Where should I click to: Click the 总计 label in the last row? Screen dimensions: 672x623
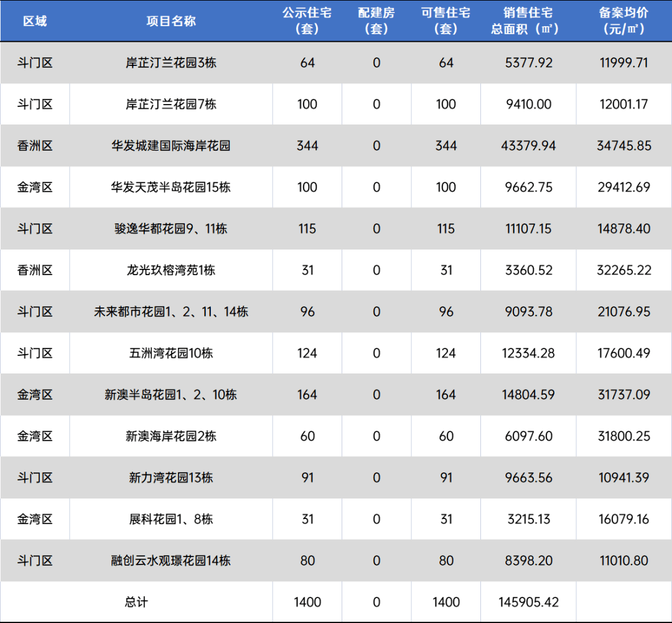coord(136,602)
